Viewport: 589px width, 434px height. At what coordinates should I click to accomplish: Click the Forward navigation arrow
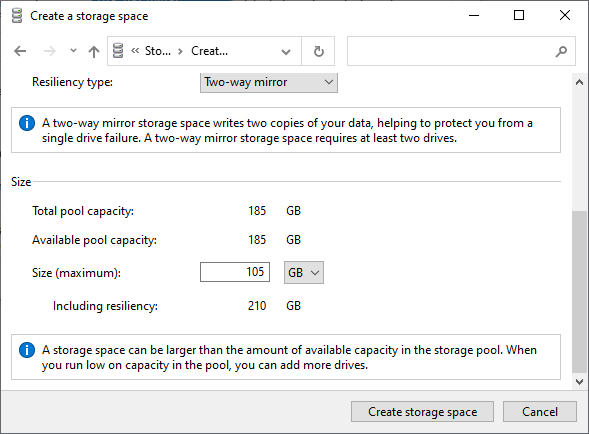pyautogui.click(x=49, y=51)
